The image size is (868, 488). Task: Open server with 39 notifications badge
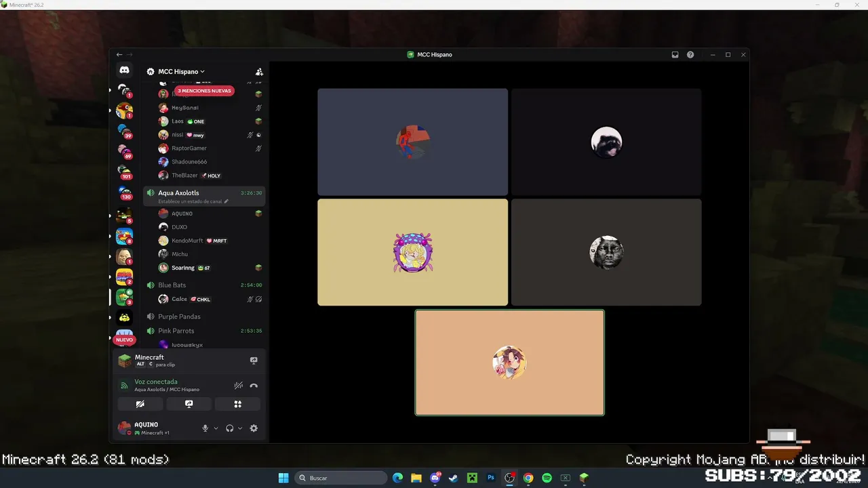tap(124, 131)
